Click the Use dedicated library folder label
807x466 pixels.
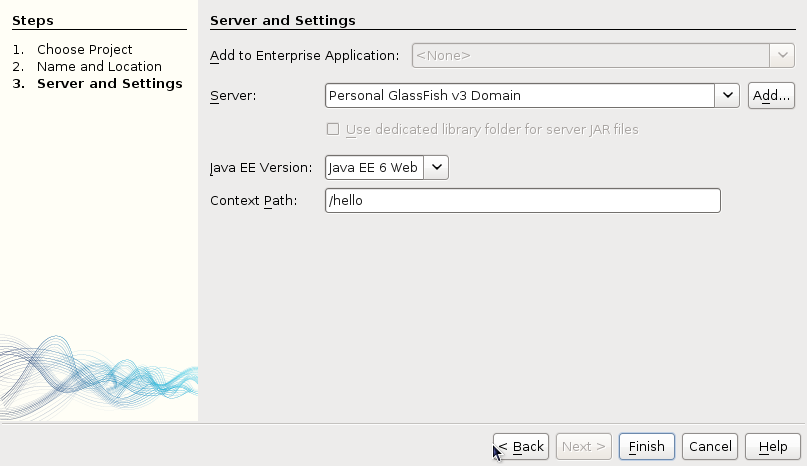pos(492,129)
